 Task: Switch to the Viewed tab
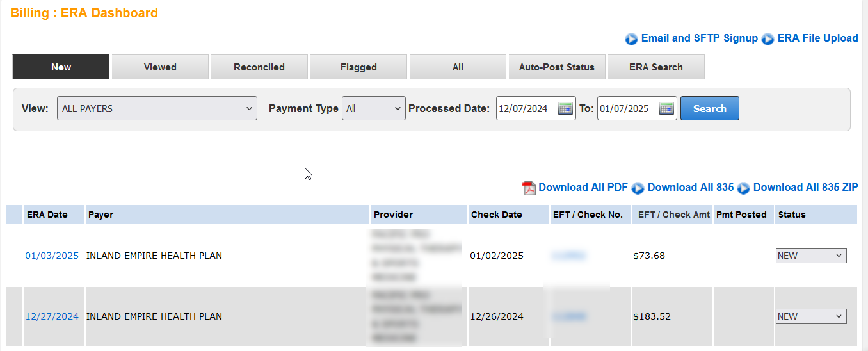(160, 67)
